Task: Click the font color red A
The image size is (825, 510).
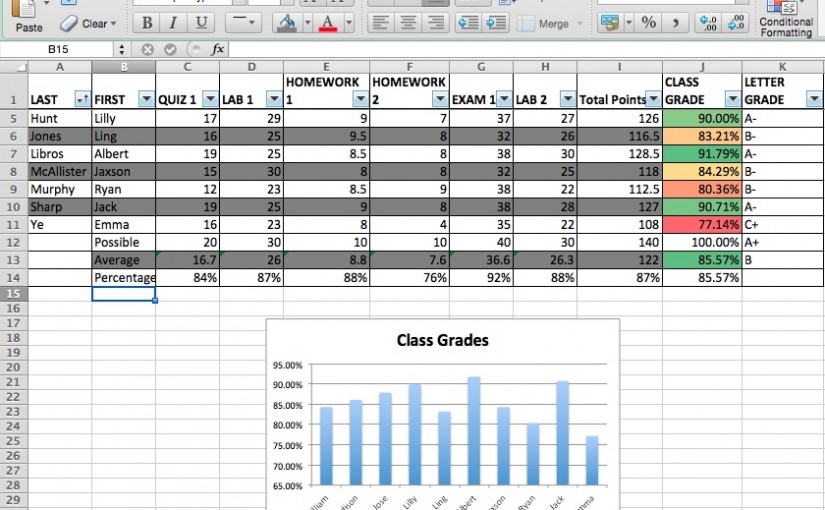Action: (x=327, y=22)
